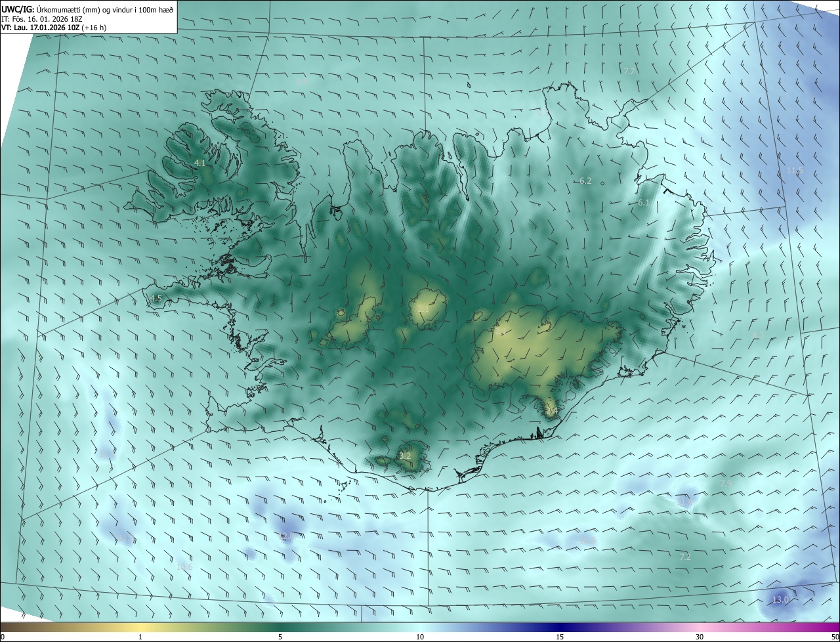The height and width of the screenshot is (642, 840).
Task: Click the 4.5 value label
Action: click(156, 299)
